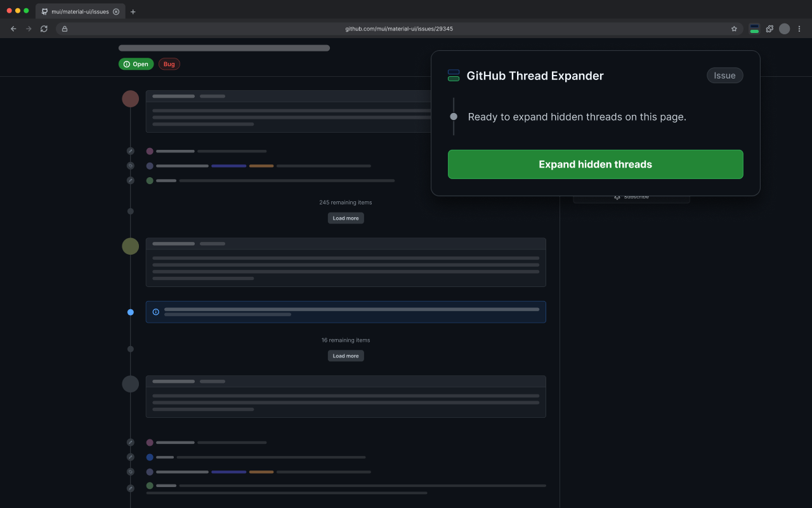Click the info icon in blue notice

pos(156,312)
